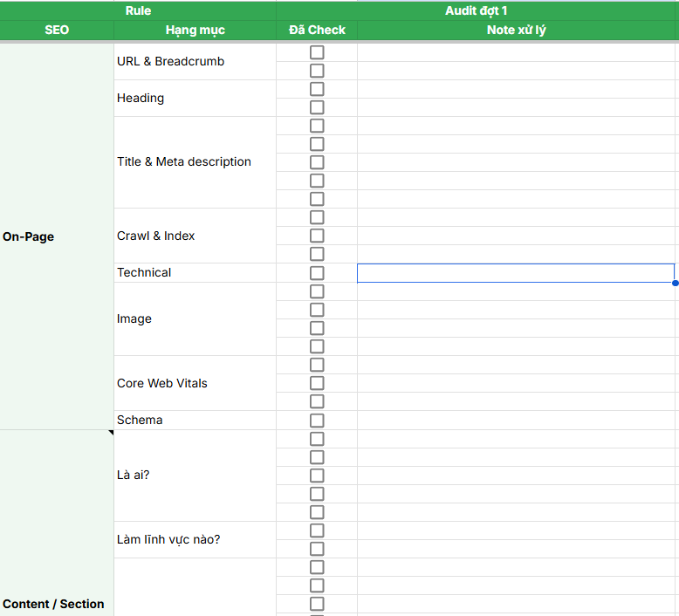Screen dimensions: 679x616
Task: Check the middle 'Là ai?' checkbox
Action: point(317,476)
